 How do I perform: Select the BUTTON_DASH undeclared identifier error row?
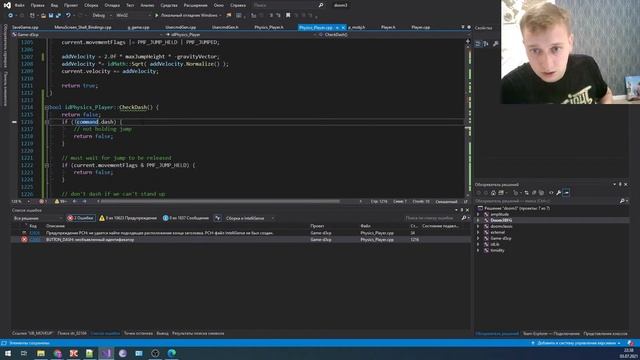click(x=241, y=240)
